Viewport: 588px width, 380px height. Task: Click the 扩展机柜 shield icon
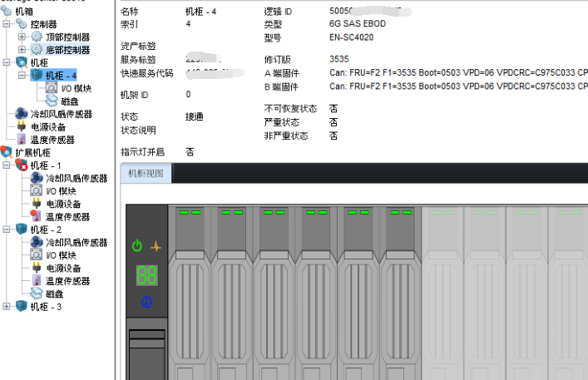click(7, 152)
